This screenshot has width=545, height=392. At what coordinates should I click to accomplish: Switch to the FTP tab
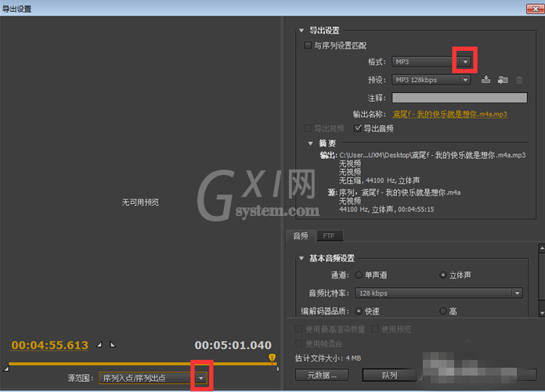click(x=329, y=236)
